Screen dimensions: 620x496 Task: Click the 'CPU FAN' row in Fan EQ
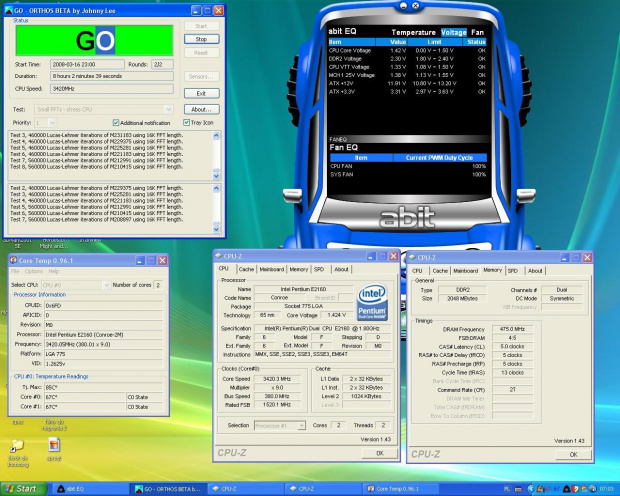(x=408, y=166)
